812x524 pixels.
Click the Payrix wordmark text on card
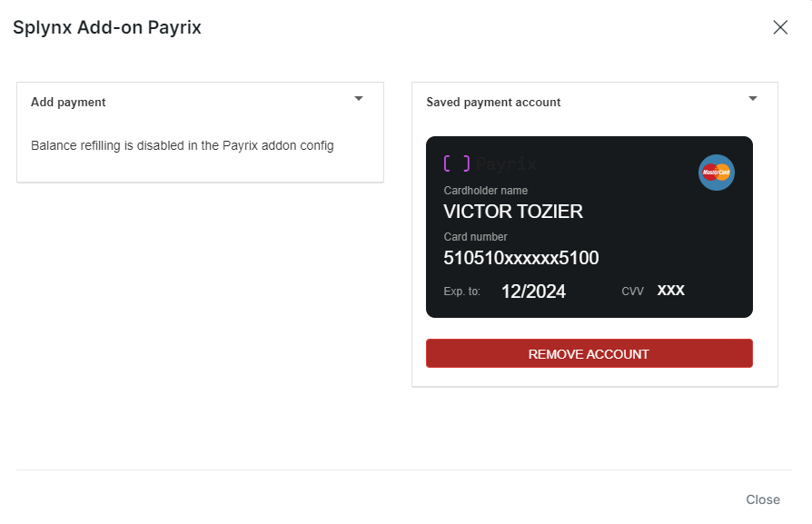(x=507, y=164)
